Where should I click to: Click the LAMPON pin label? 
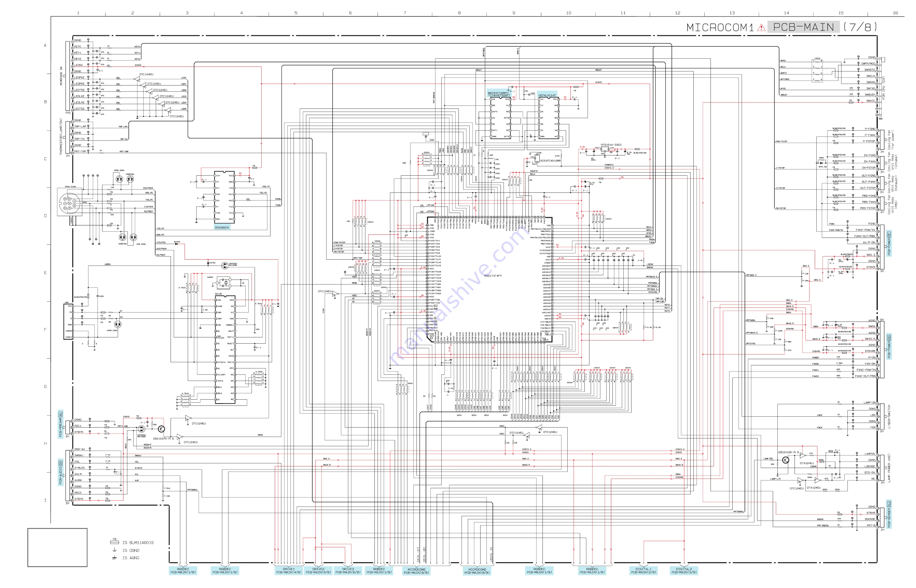[869, 454]
